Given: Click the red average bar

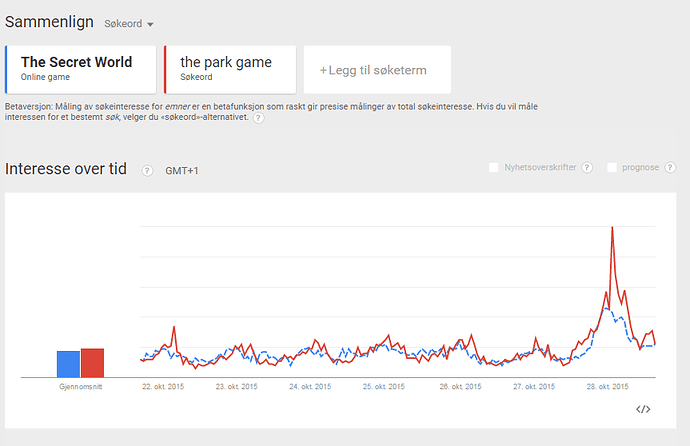Looking at the screenshot, I should [x=92, y=363].
